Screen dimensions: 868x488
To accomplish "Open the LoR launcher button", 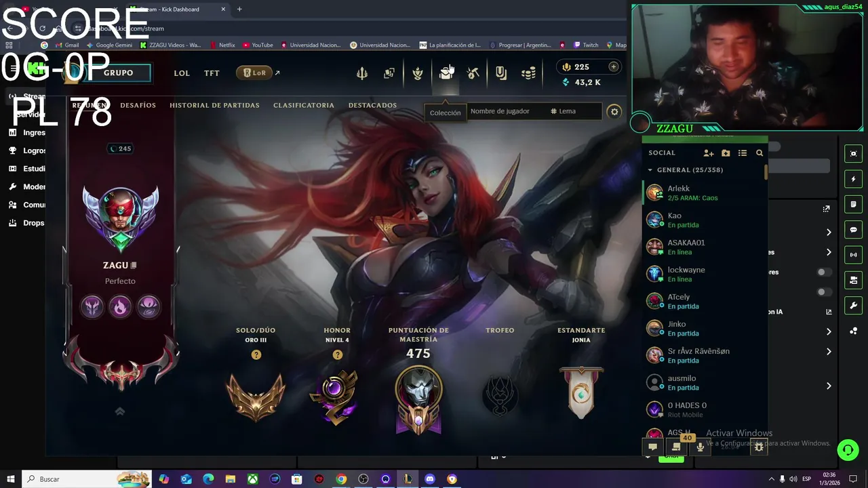I will point(254,73).
